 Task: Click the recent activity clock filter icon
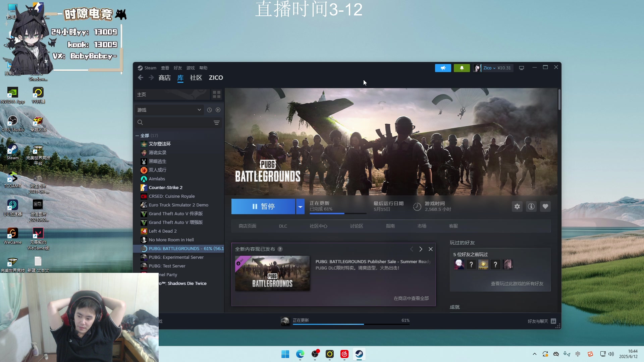(209, 110)
